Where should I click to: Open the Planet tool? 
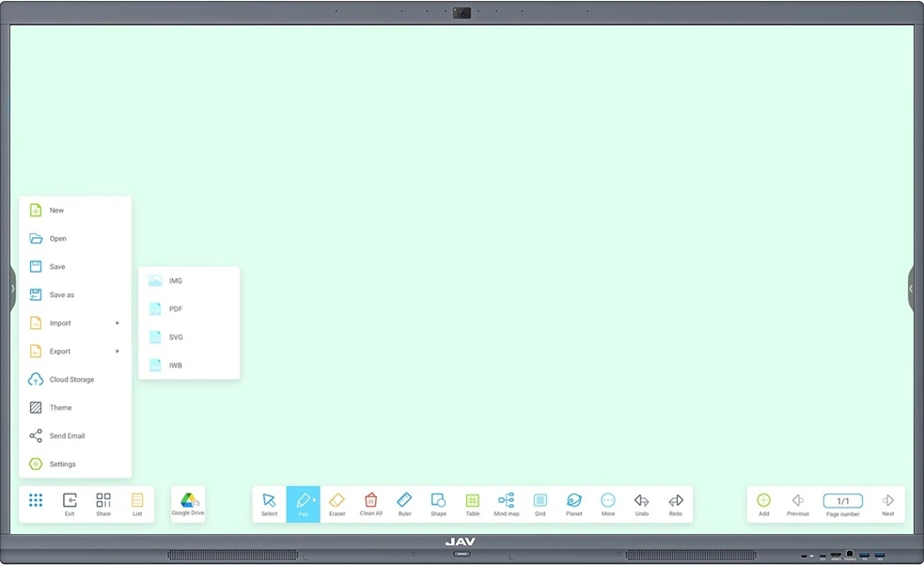(x=573, y=503)
